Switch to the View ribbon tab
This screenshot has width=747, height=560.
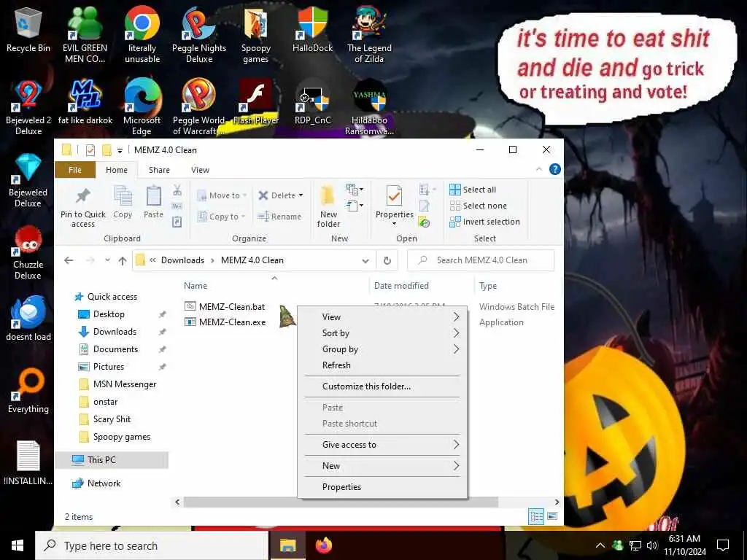pyautogui.click(x=200, y=170)
